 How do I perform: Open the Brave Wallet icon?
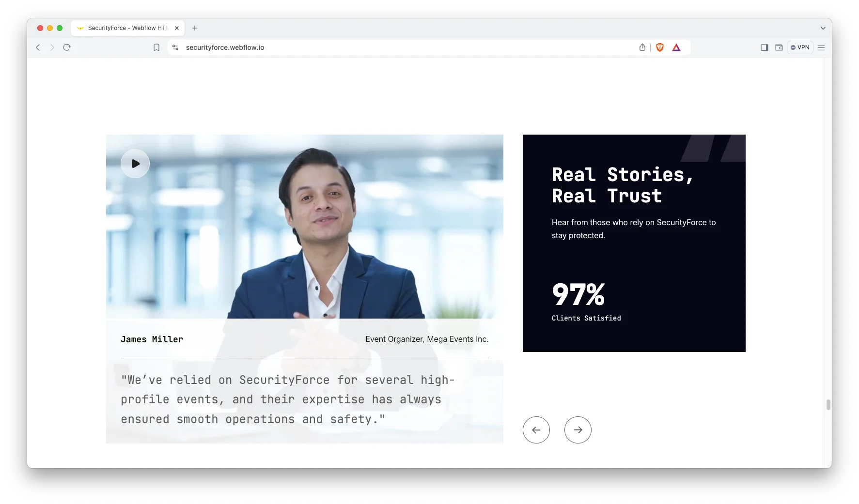click(x=779, y=47)
